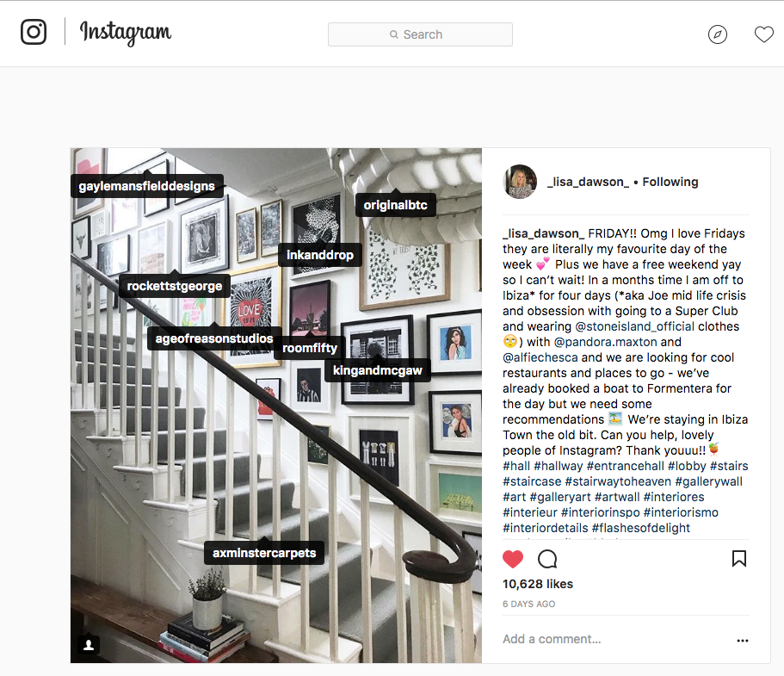Click the Instagram wordmark logo
Screen dimensions: 784x676
pos(126,33)
